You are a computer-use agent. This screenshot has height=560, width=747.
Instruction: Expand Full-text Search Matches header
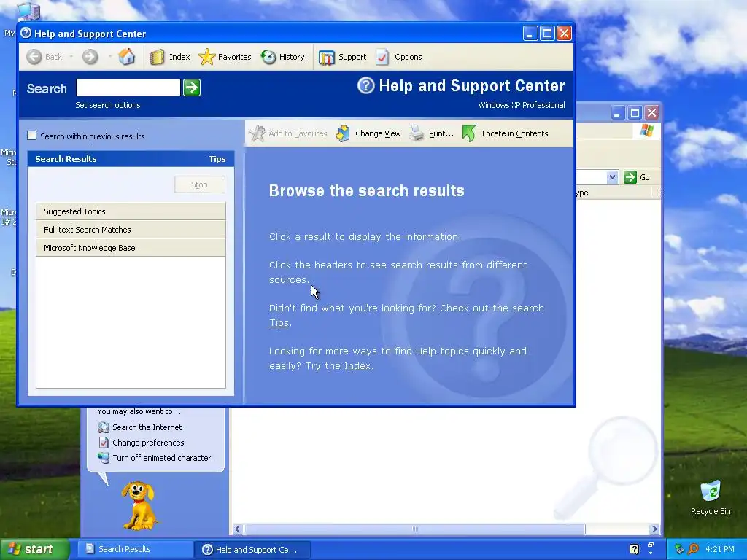pyautogui.click(x=131, y=230)
